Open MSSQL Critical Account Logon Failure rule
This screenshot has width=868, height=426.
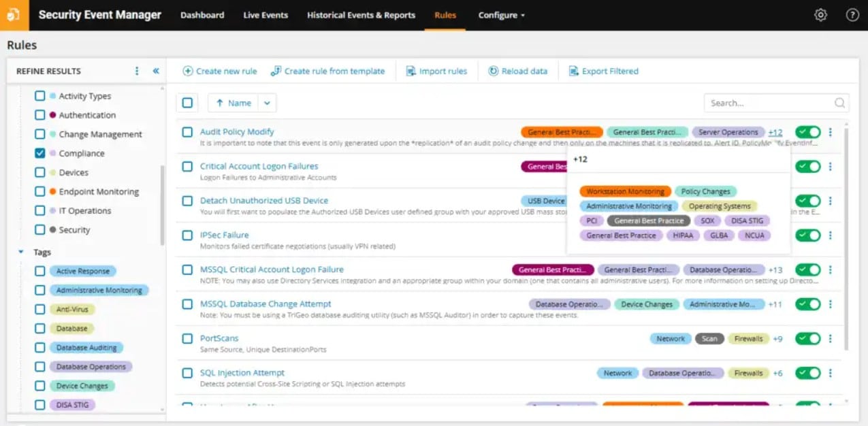click(x=272, y=269)
